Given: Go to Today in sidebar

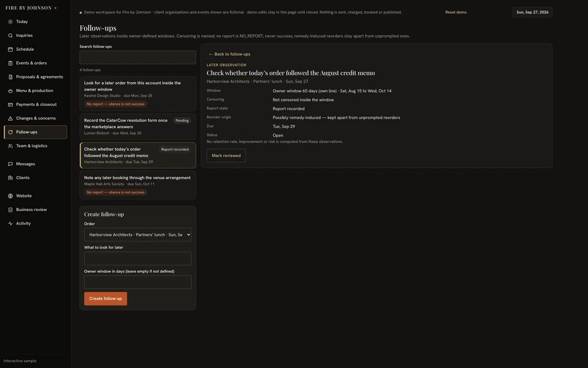Looking at the screenshot, I should (36, 22).
